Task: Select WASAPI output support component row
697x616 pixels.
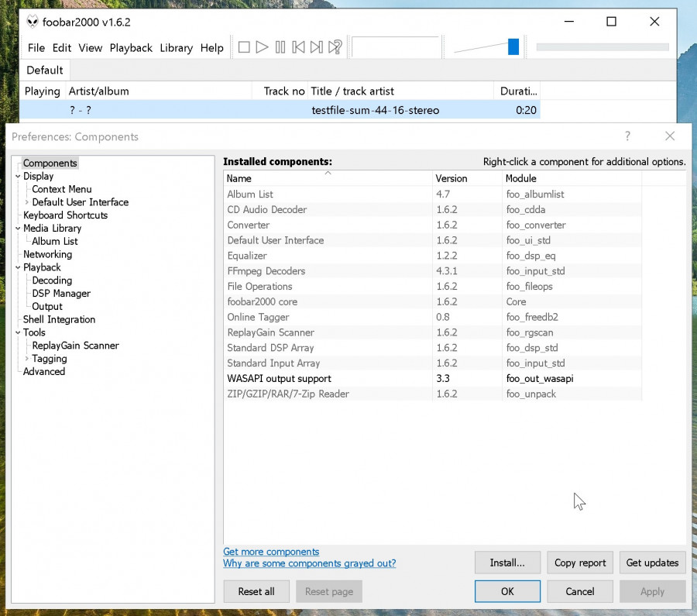Action: (x=279, y=379)
